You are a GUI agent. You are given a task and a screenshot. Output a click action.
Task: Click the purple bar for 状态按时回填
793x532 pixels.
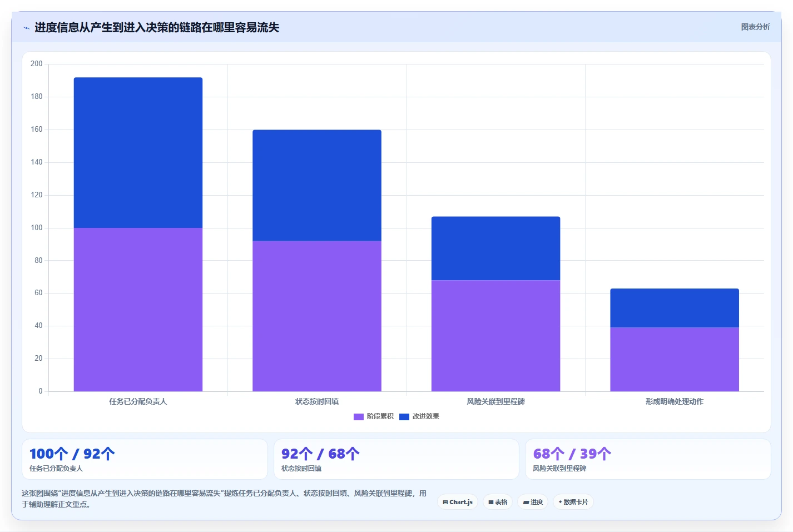click(x=317, y=316)
